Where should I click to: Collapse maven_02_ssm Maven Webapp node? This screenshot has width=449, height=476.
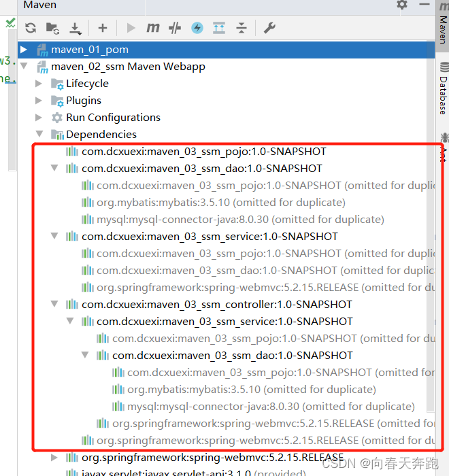[x=24, y=65]
